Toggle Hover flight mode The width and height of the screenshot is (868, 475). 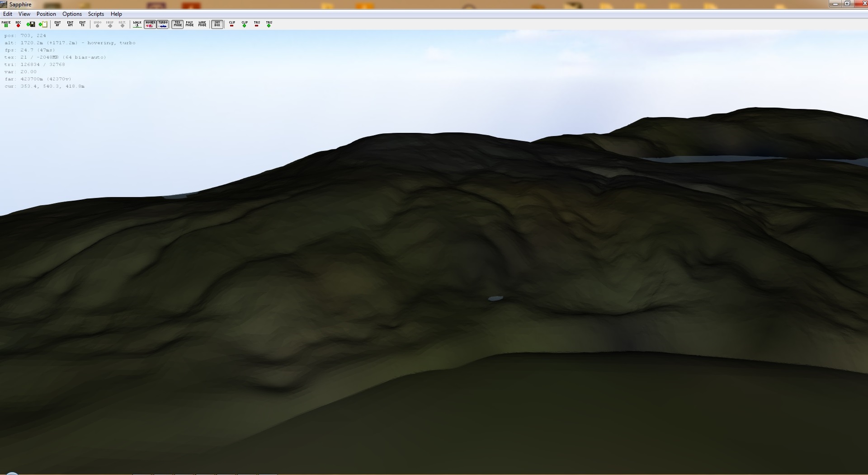point(150,24)
